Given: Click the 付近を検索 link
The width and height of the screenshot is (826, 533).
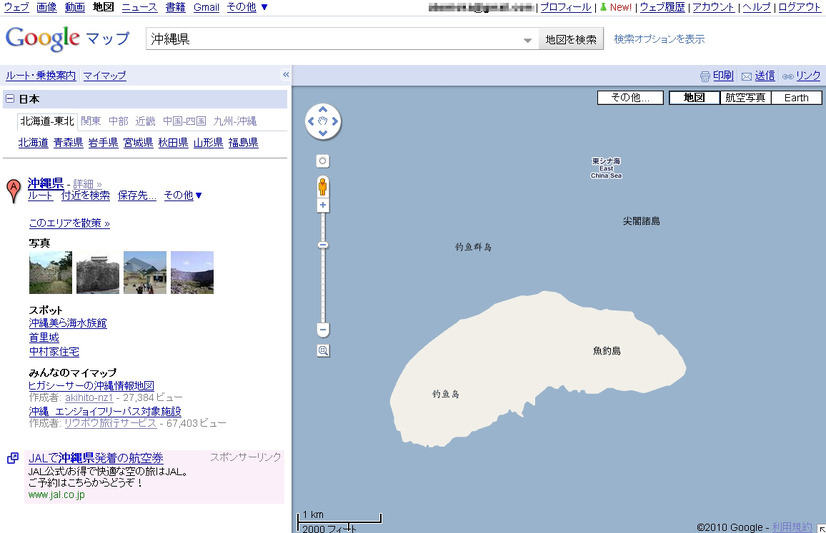Looking at the screenshot, I should tap(85, 195).
